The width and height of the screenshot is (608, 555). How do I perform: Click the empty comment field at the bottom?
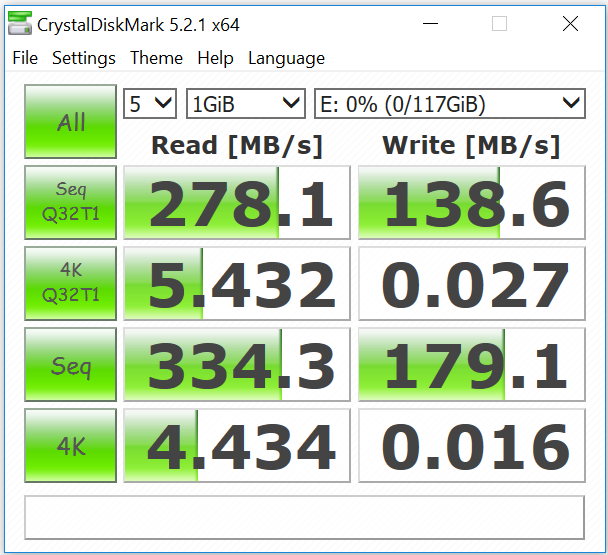click(x=304, y=517)
